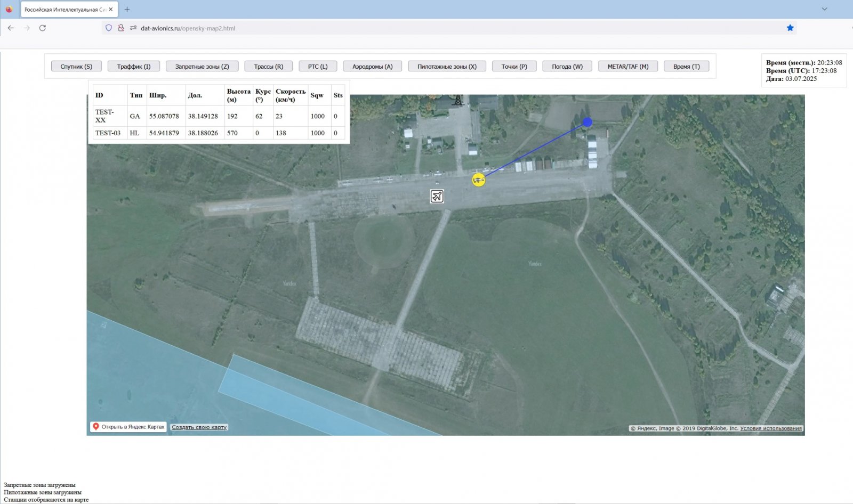Click the Высота (м) column header

pos(239,95)
